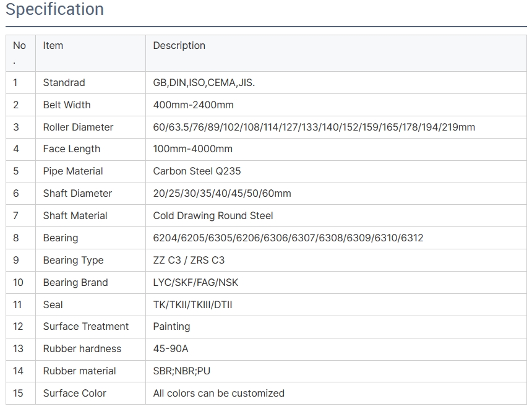Click the Shaft Diameter label
The width and height of the screenshot is (532, 409).
[x=77, y=194]
